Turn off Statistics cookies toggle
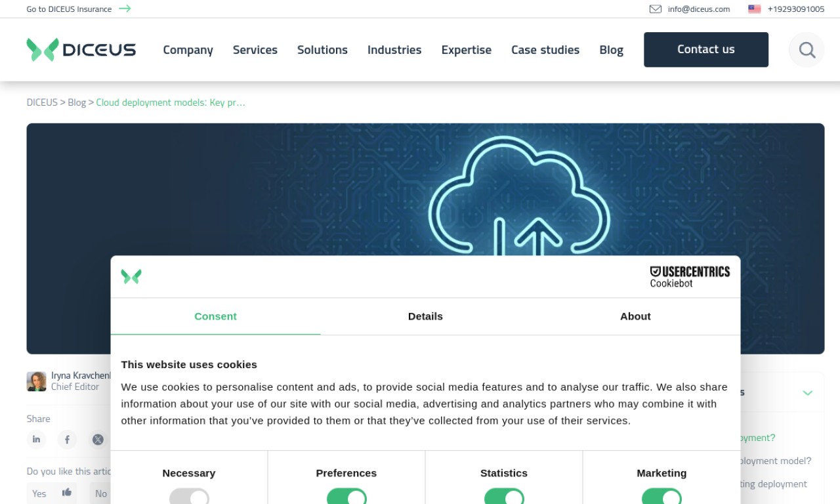The image size is (840, 504). tap(504, 497)
